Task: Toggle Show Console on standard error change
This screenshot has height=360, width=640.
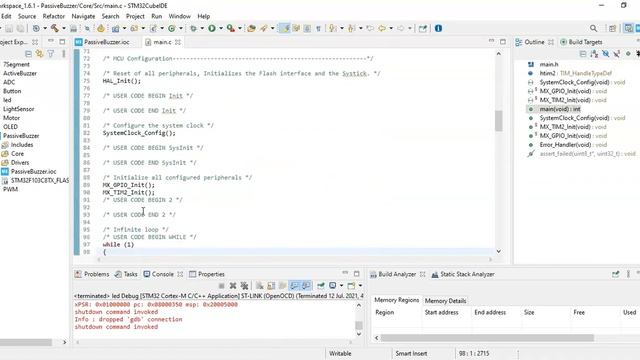Action: click(x=306, y=286)
